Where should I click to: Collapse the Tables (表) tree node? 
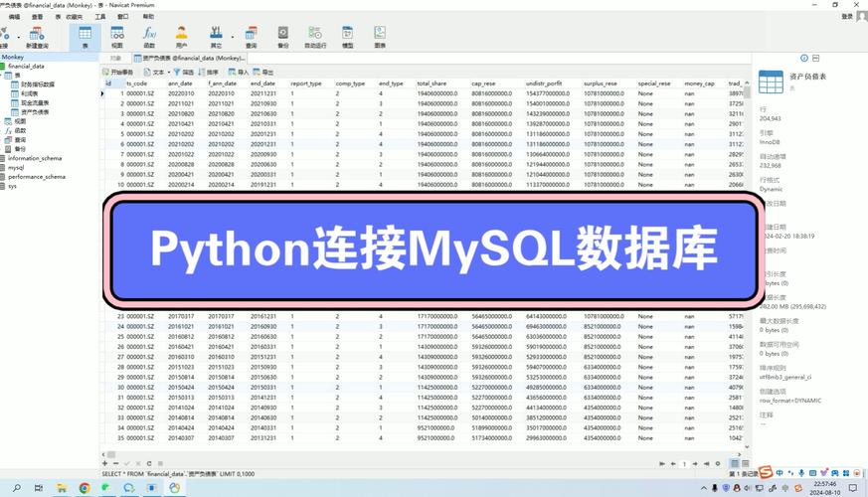pyautogui.click(x=2, y=76)
